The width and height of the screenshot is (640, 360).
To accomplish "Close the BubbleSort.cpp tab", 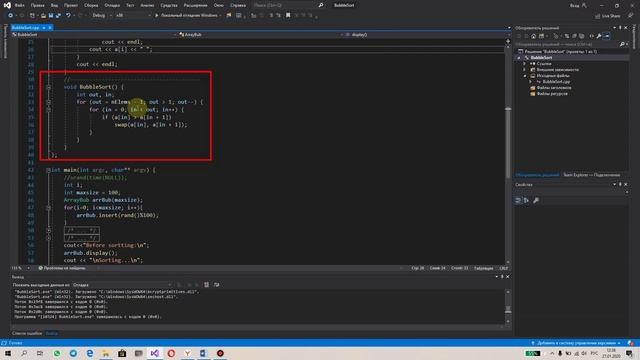I will pos(50,28).
